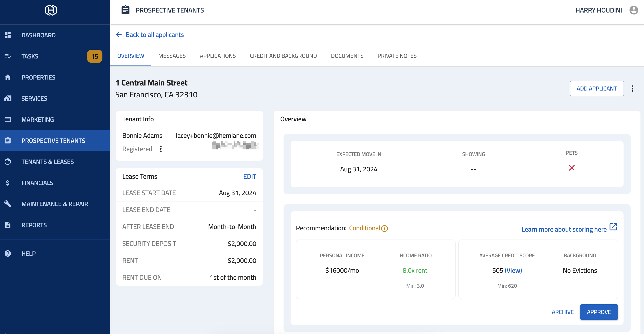Open the Credit and Background tab
The width and height of the screenshot is (644, 334).
pos(283,56)
